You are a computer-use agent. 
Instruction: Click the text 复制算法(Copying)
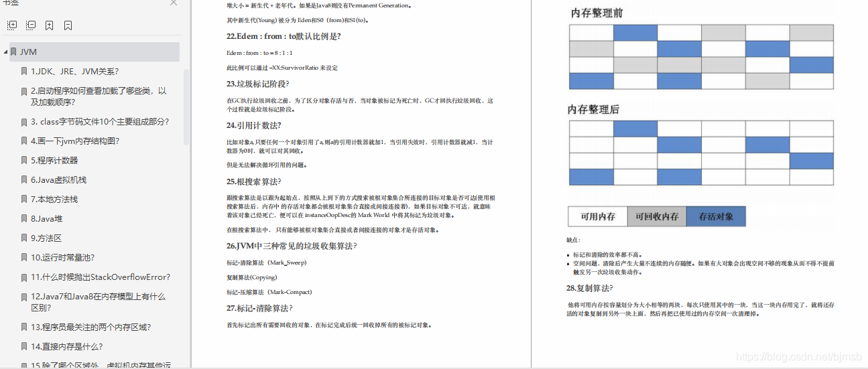pos(252,277)
